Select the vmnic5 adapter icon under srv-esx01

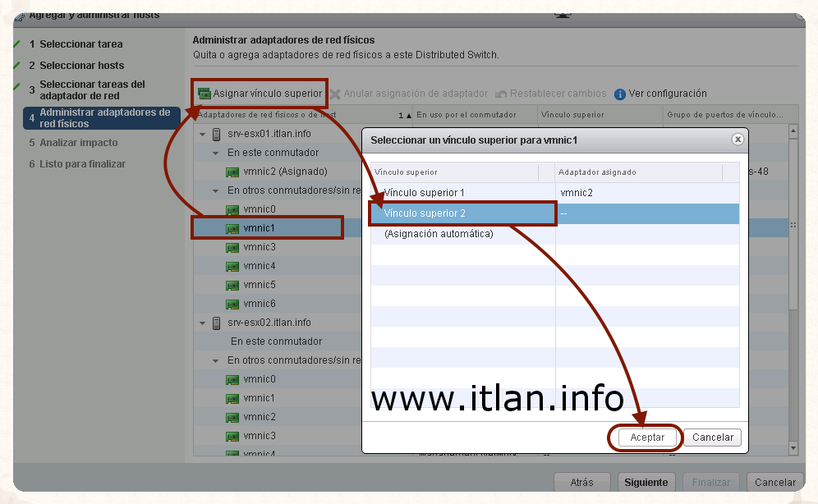[233, 285]
